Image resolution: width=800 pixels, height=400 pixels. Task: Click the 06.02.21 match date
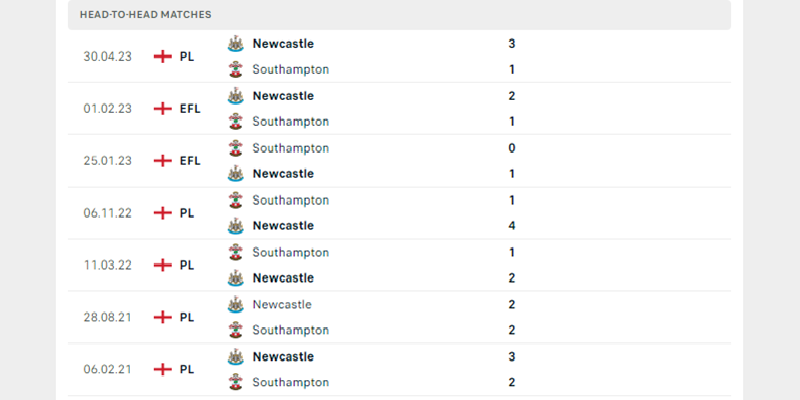tap(108, 369)
